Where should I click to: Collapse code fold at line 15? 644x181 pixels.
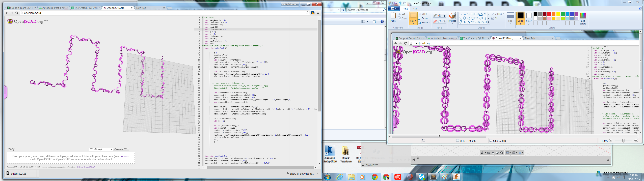click(201, 48)
